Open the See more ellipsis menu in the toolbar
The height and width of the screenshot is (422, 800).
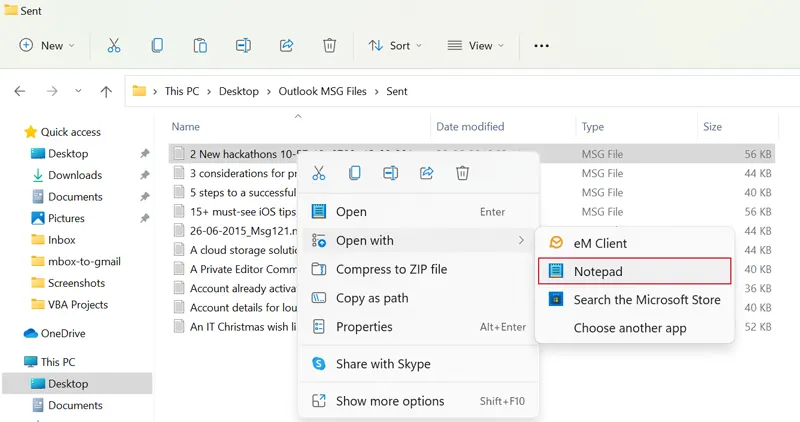pyautogui.click(x=541, y=45)
